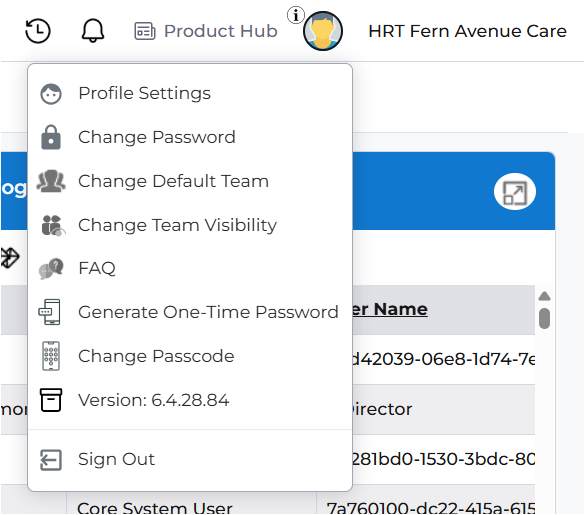The height and width of the screenshot is (515, 585).
Task: Click the FAQ chat bubbles icon
Action: (51, 268)
